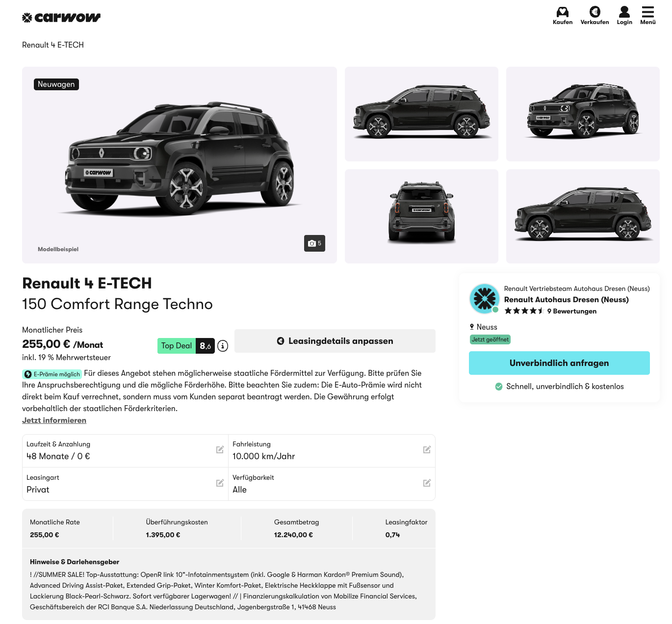
Task: Click the Gesamtbetrag 12.240,00 € value
Action: (x=293, y=535)
